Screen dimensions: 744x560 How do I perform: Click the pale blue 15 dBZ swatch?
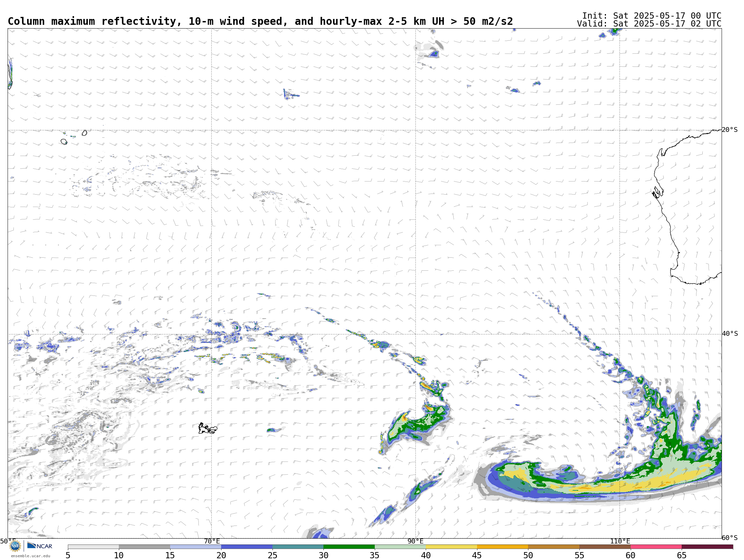coord(196,547)
